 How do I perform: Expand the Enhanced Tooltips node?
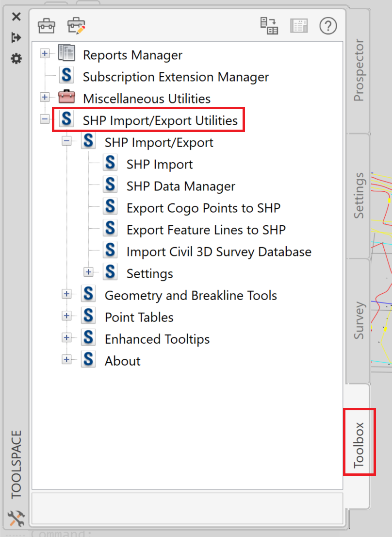[66, 337]
